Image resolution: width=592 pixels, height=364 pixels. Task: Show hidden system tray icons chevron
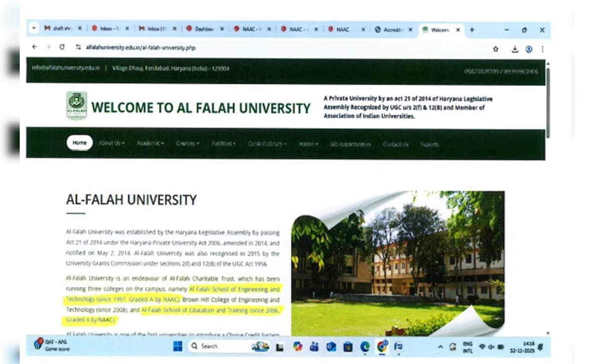440,347
